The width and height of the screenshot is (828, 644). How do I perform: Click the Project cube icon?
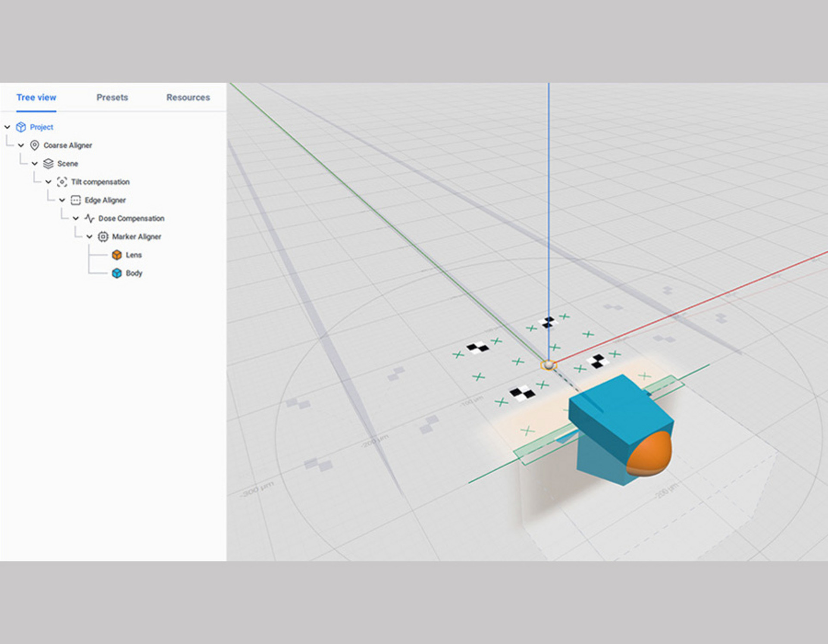pos(21,127)
